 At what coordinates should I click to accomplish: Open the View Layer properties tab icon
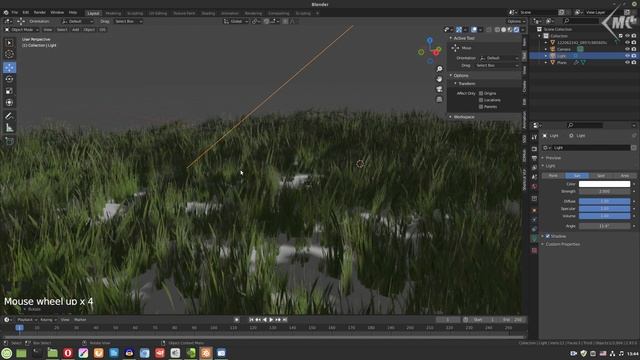534,168
